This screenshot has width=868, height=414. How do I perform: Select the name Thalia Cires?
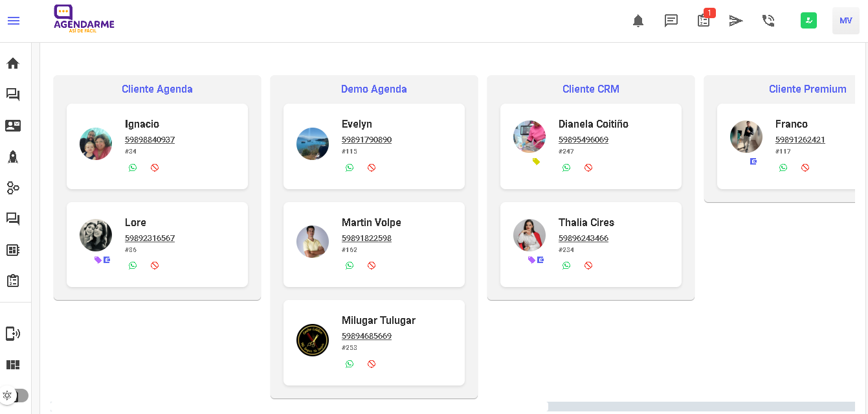[586, 222]
